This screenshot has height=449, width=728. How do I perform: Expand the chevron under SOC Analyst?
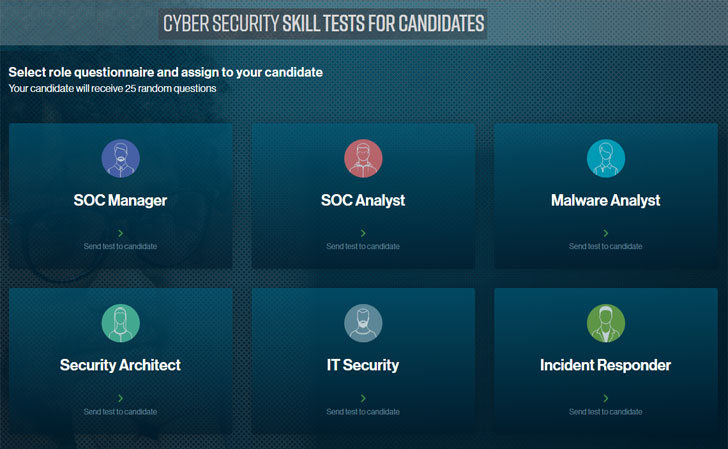(x=363, y=232)
